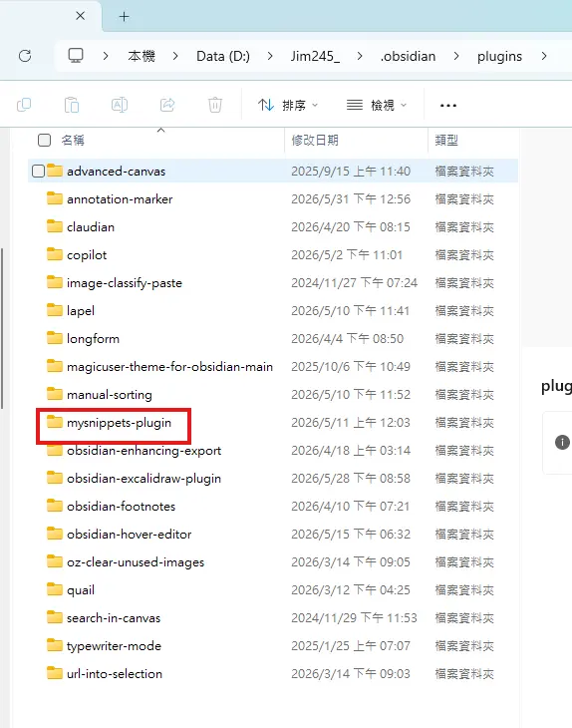Open a new tab with plus button
This screenshot has height=728, width=572.
pos(124,17)
